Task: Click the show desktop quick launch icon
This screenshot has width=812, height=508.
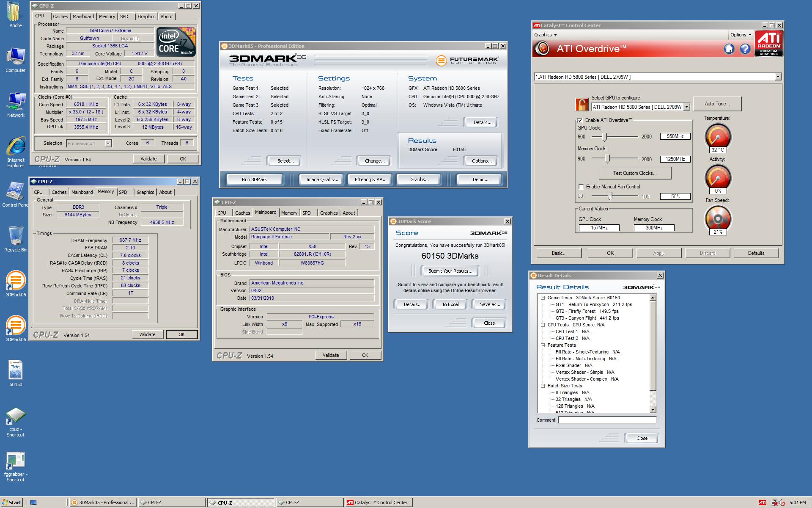Action: (x=33, y=502)
